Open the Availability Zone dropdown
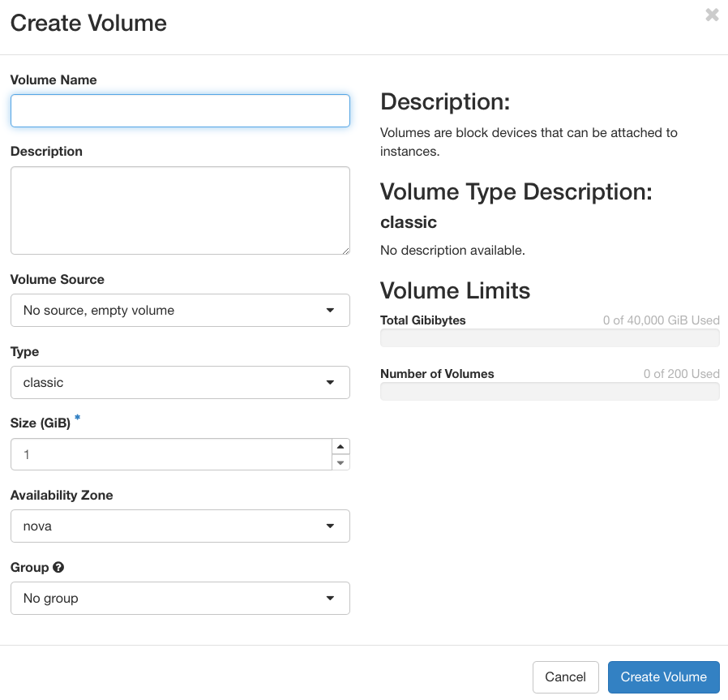This screenshot has width=728, height=700. tap(180, 526)
